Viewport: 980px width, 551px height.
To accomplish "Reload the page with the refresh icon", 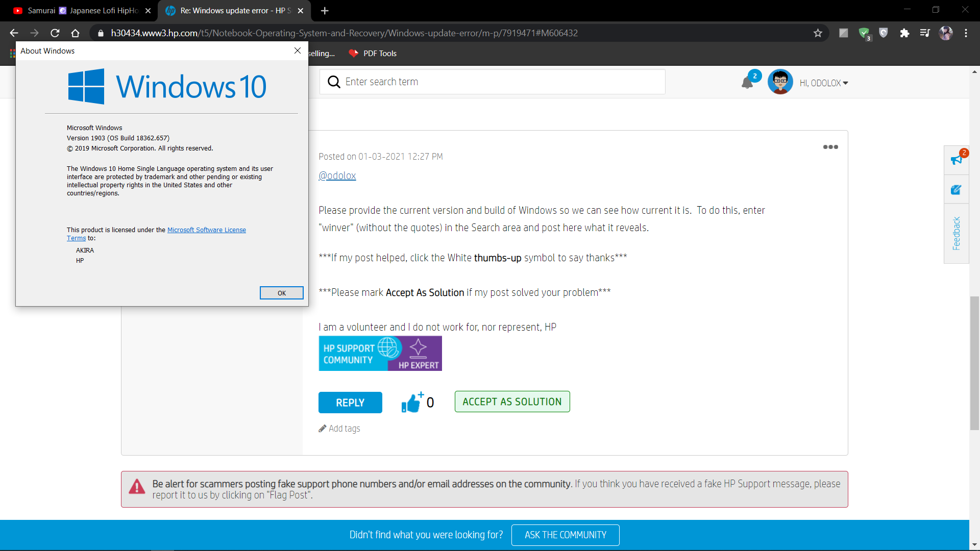I will pos(55,33).
